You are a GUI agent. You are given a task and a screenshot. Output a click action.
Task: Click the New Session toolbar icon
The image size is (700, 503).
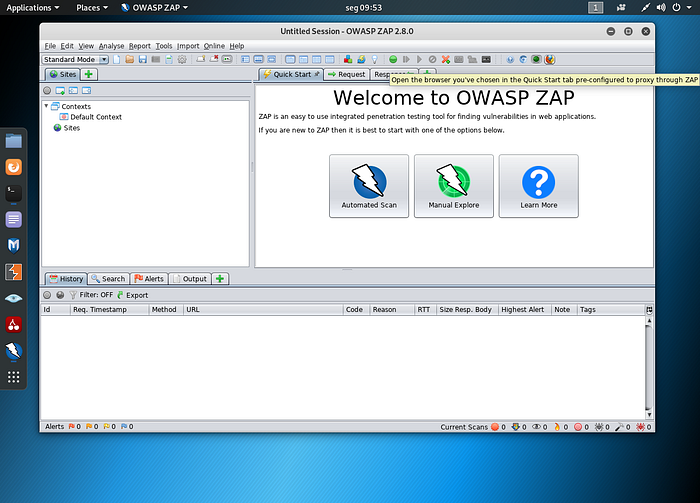[117, 59]
